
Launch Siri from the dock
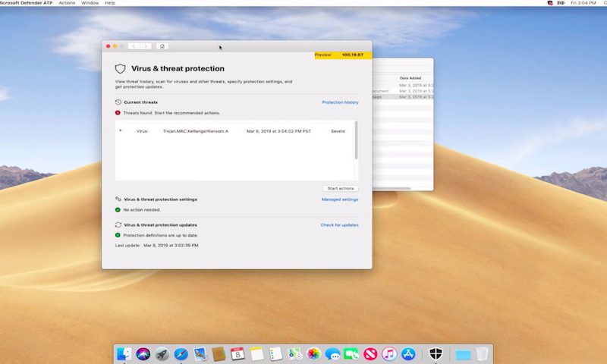point(143,353)
